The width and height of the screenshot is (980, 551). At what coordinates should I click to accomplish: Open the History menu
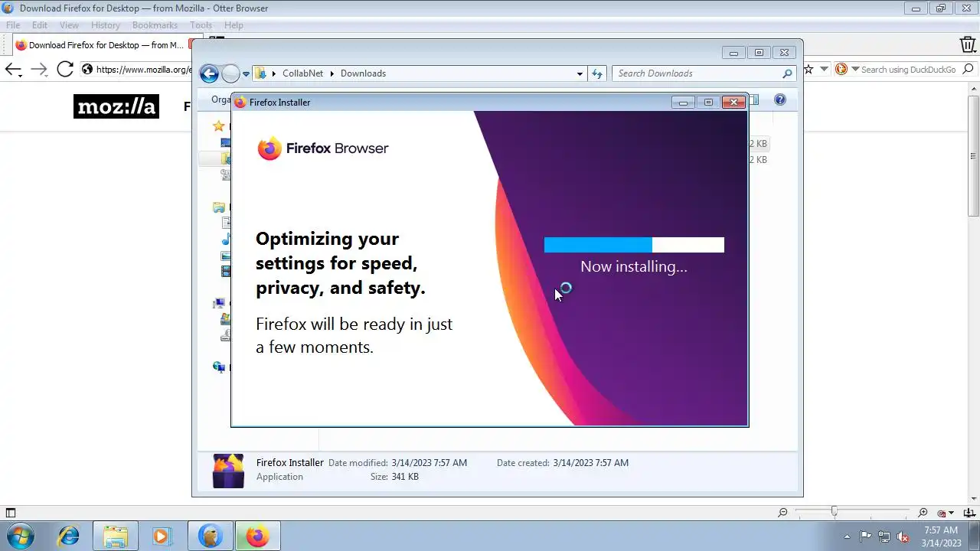pyautogui.click(x=106, y=25)
